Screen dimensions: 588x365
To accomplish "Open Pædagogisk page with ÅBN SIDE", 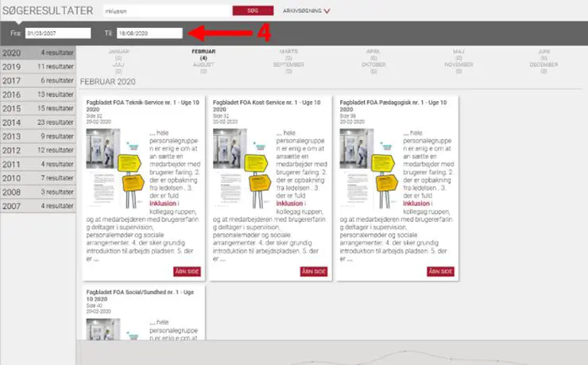I will (x=440, y=271).
